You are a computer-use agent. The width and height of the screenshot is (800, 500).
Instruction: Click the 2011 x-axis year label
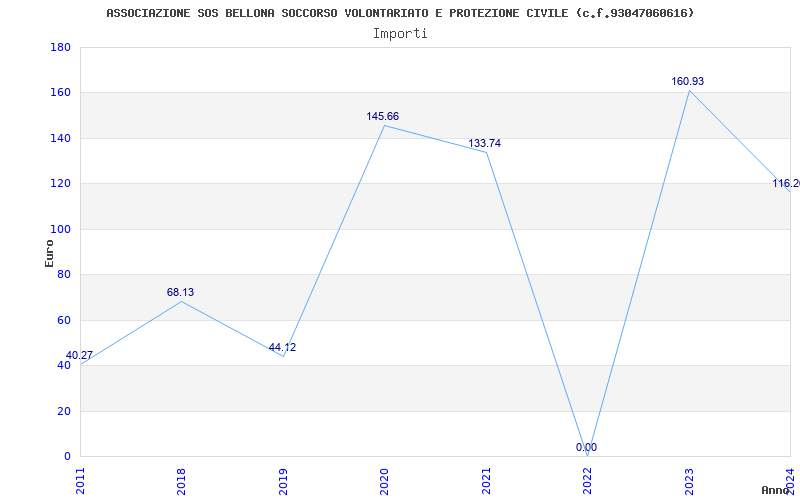(x=81, y=481)
